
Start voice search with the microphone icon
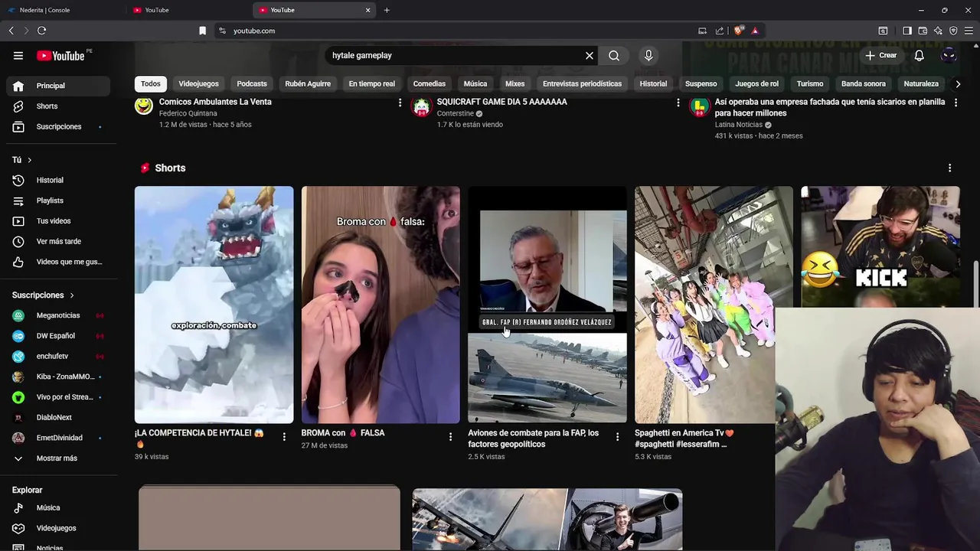648,55
